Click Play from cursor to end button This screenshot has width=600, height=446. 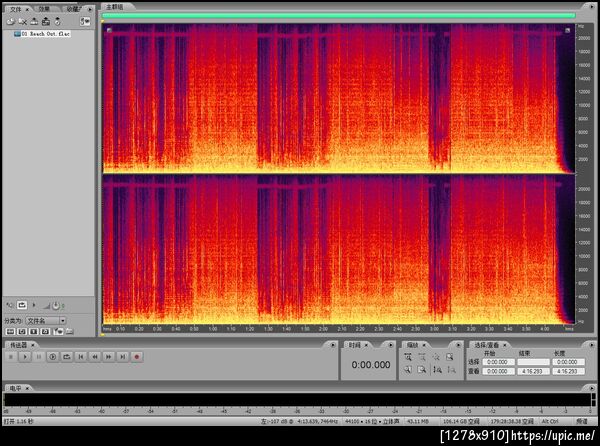pyautogui.click(x=52, y=357)
